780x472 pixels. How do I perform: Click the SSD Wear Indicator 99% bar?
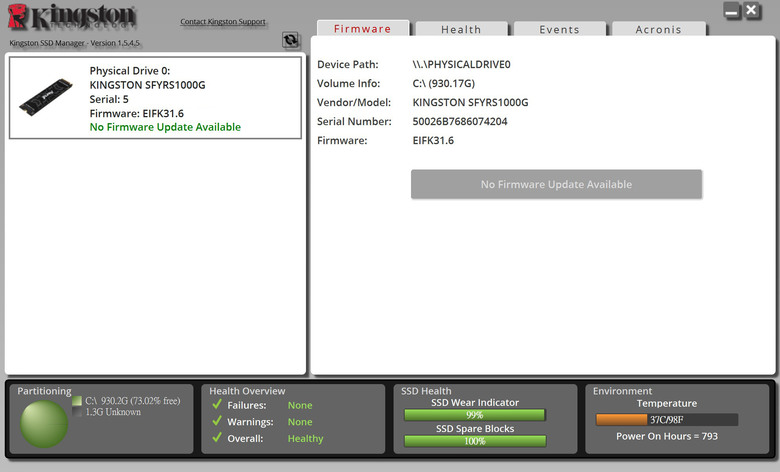click(475, 415)
